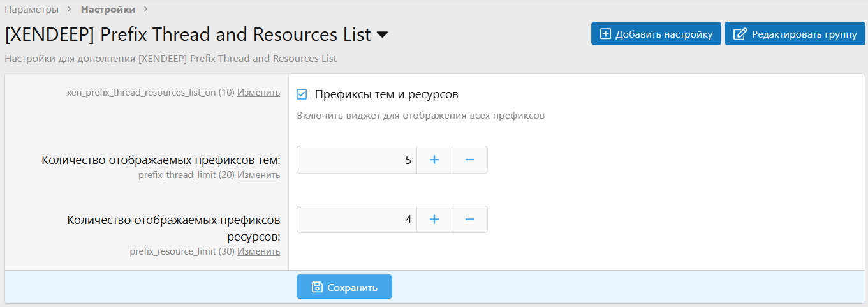Screen dimensions: 868x307
Task: Click the floppy disk save icon
Action: 316,287
